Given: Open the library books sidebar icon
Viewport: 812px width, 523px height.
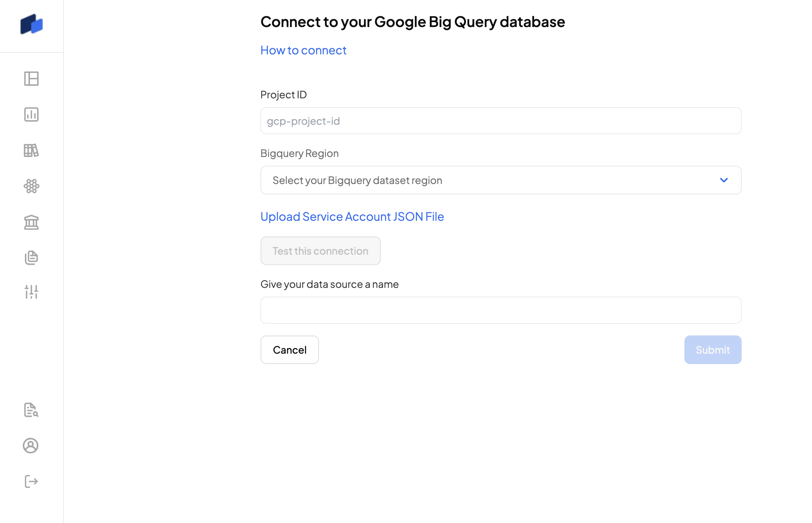Looking at the screenshot, I should [x=31, y=150].
